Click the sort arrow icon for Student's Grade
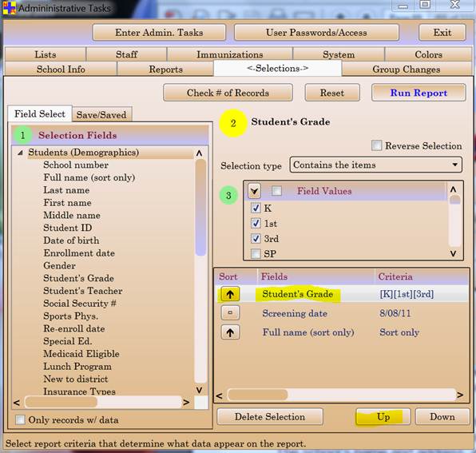Screen dimensions: 476x453 (x=230, y=294)
